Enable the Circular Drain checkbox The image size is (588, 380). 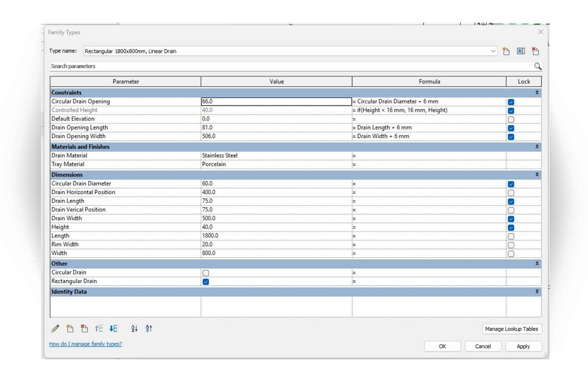[206, 273]
